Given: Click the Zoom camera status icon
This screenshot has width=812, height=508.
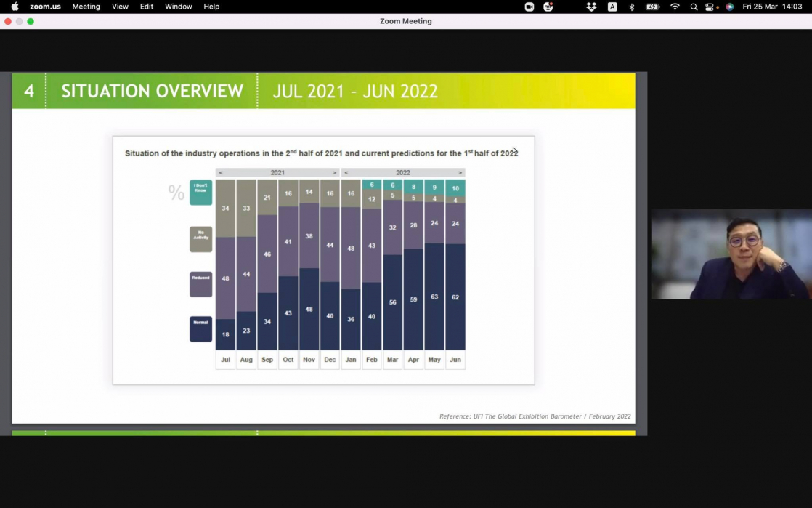Looking at the screenshot, I should point(529,7).
